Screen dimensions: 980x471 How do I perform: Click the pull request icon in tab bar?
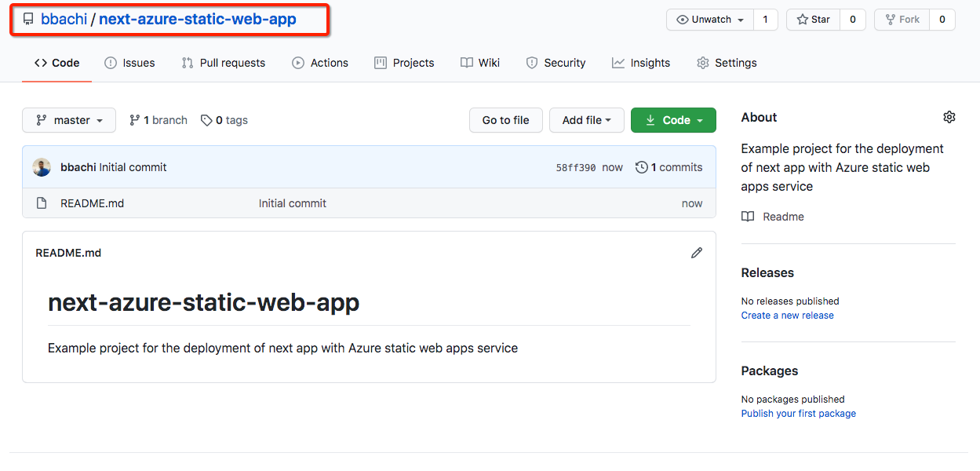188,63
